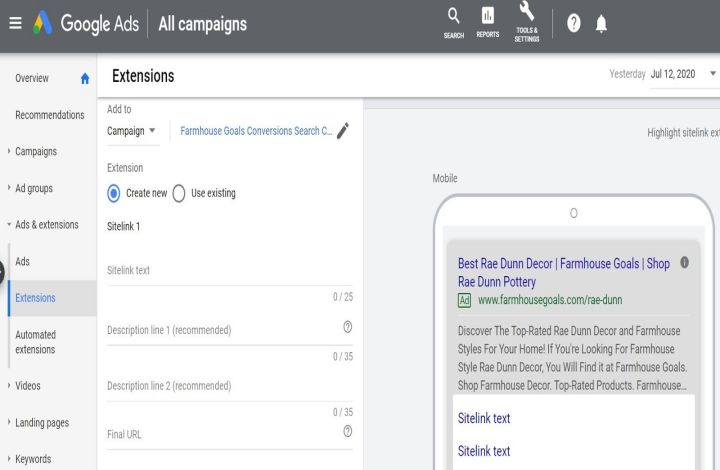Focus Description line 2 field
This screenshot has width=720, height=470.
(230, 386)
